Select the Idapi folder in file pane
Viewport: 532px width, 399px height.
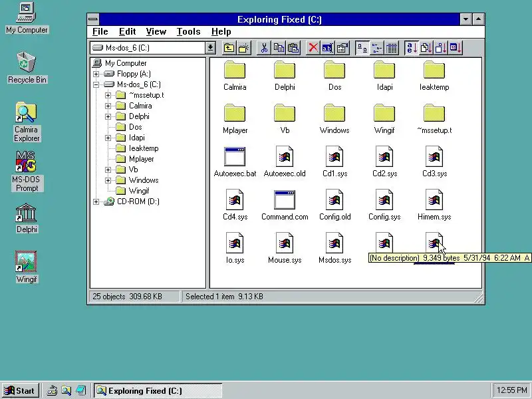[x=384, y=76]
